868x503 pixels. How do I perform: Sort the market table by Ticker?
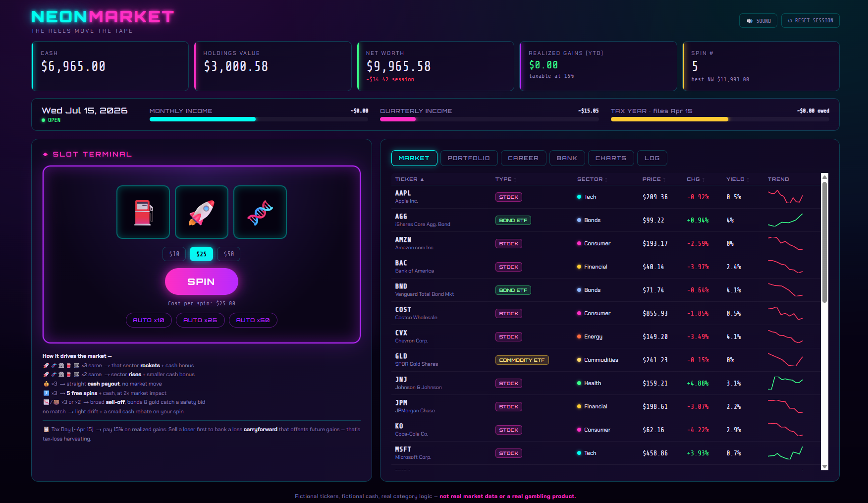(x=410, y=179)
